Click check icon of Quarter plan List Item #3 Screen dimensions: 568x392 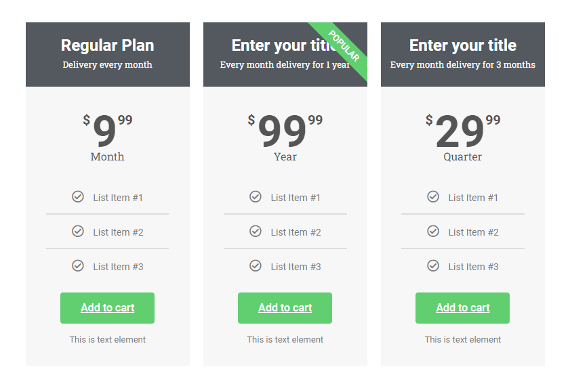pyautogui.click(x=433, y=265)
